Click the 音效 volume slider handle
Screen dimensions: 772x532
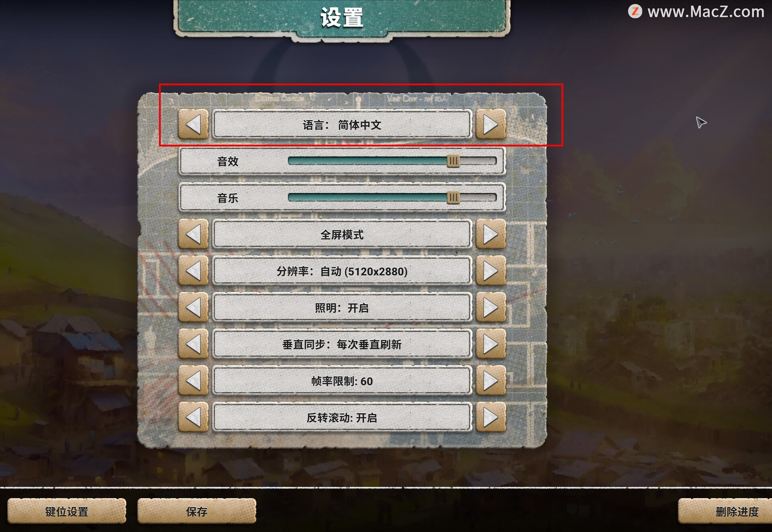pyautogui.click(x=453, y=161)
